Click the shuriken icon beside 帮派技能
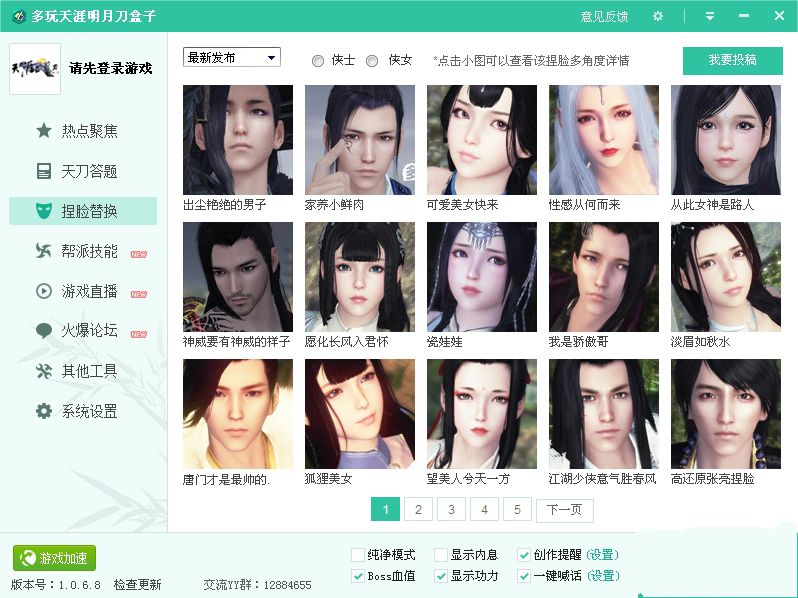This screenshot has height=598, width=798. [x=44, y=250]
